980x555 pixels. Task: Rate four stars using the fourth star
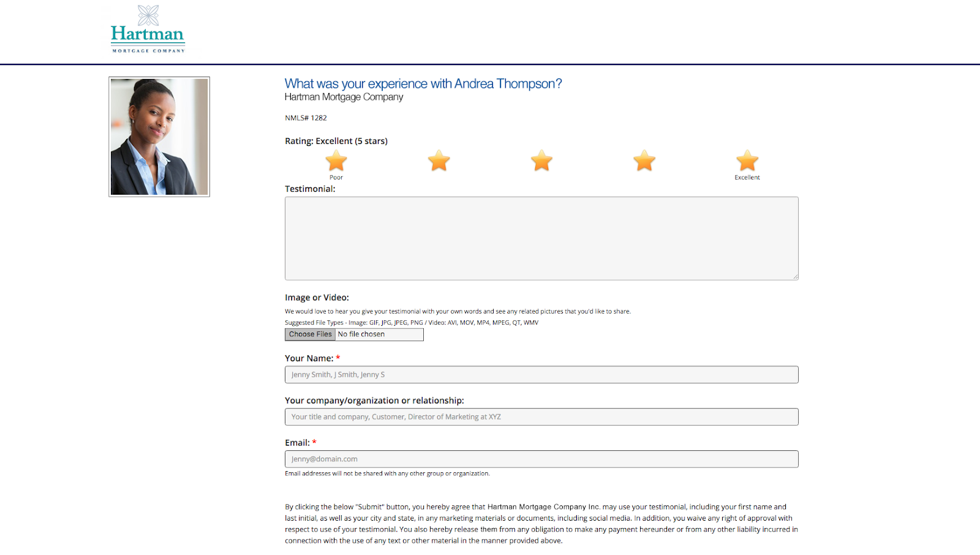pos(644,161)
